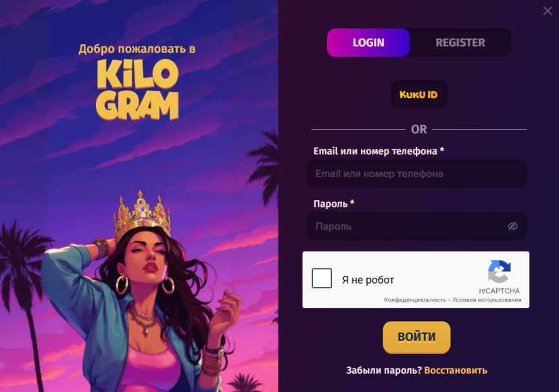Sign in with Kuku ID button
559x392 pixels.
[418, 95]
